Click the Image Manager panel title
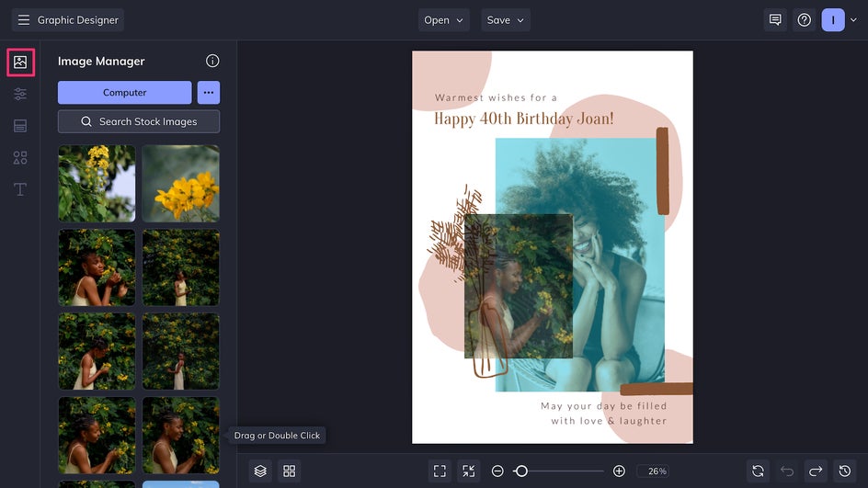The width and height of the screenshot is (868, 488). [x=101, y=62]
